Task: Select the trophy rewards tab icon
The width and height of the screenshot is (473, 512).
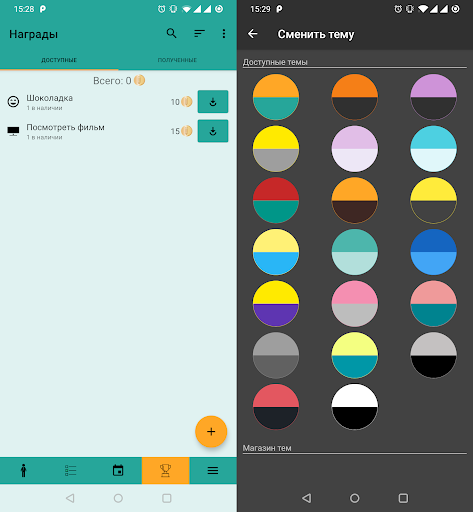Action: [x=166, y=470]
